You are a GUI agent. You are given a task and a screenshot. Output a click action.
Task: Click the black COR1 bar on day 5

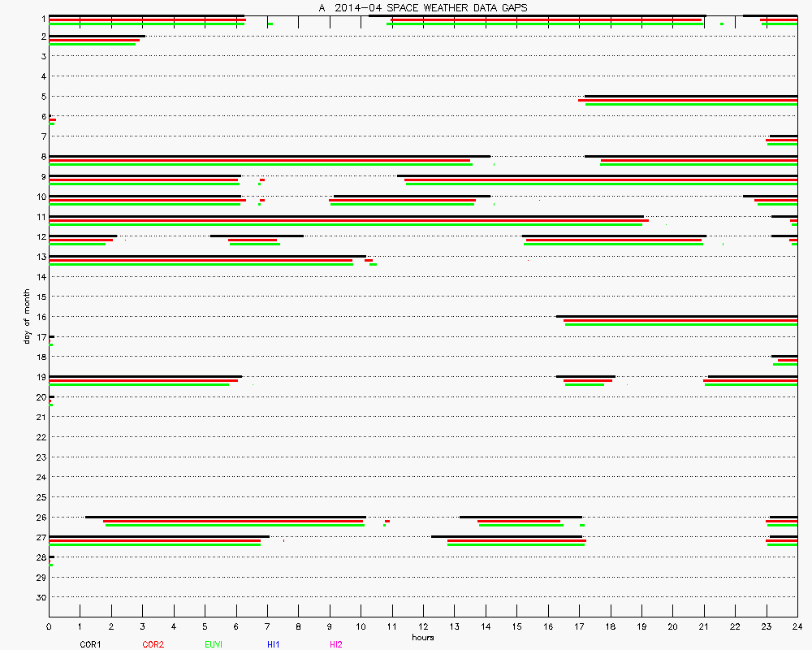[690, 96]
